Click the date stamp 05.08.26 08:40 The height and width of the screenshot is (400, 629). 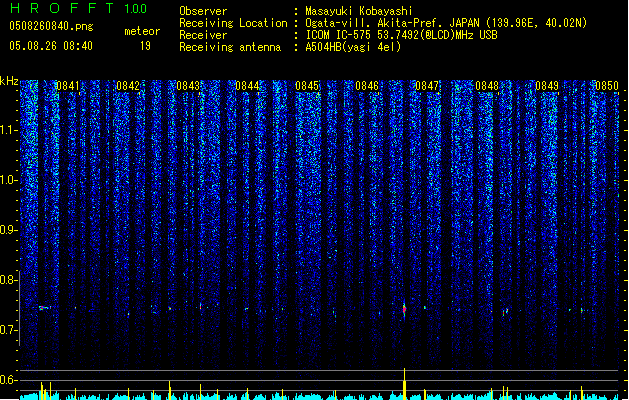(x=51, y=46)
